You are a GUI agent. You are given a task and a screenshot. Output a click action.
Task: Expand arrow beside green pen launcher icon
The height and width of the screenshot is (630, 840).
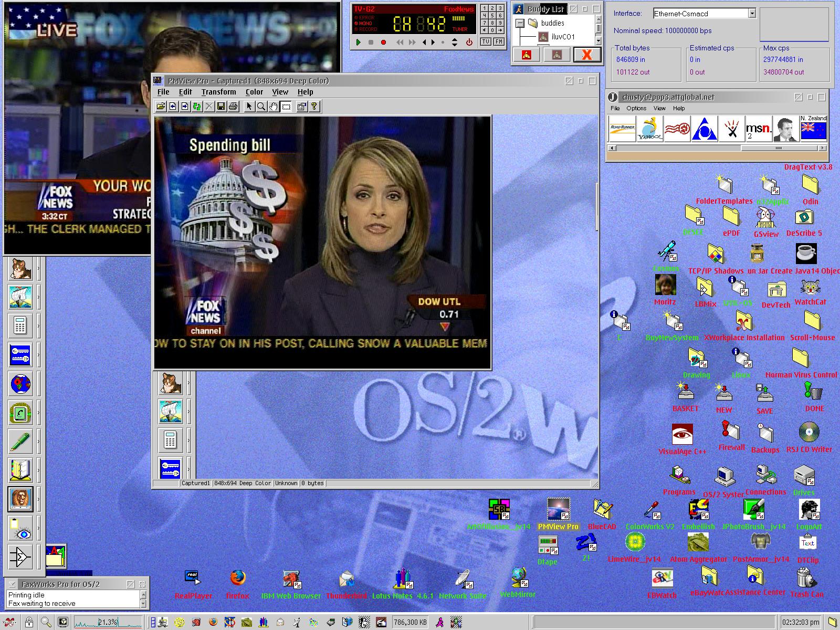pos(38,442)
